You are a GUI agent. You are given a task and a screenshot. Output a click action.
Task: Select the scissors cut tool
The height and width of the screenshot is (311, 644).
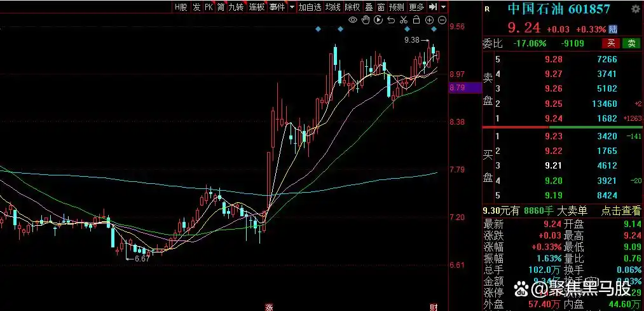(404, 20)
